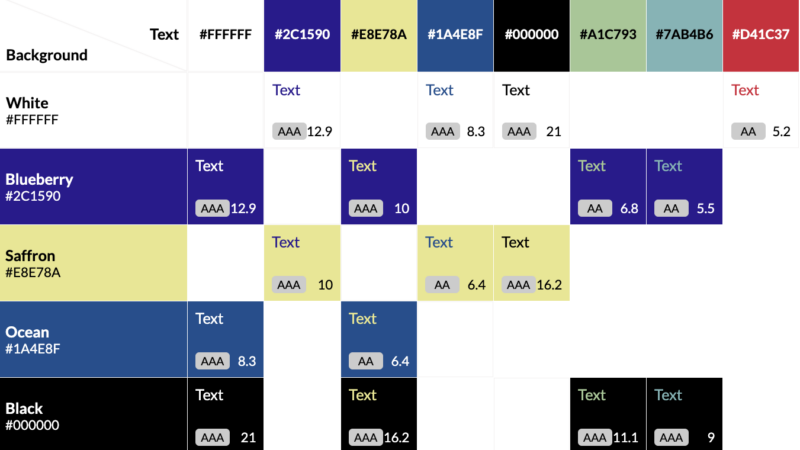Click AA badge beside 6.8 in Blueberry row
Viewport: 800px width, 450px height.
pos(595,208)
